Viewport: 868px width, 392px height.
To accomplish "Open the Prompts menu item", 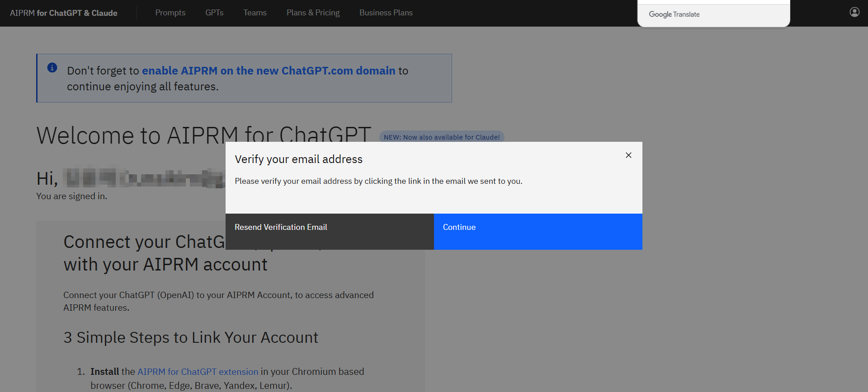I will pos(170,13).
